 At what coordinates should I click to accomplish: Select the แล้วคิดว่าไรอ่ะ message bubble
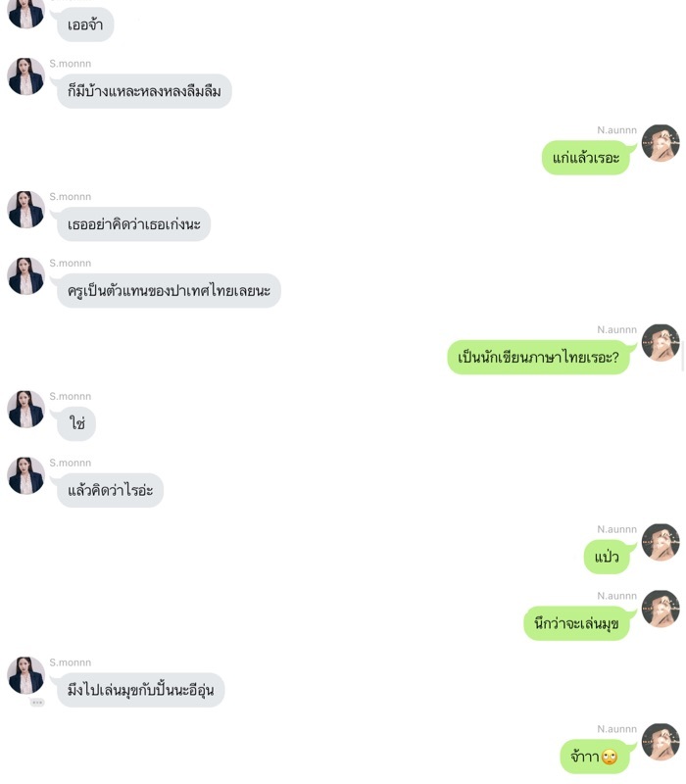click(x=110, y=490)
